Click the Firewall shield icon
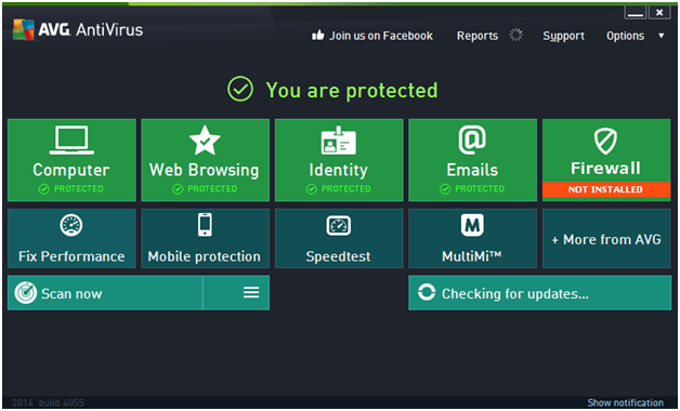The height and width of the screenshot is (411, 680). pos(606,140)
